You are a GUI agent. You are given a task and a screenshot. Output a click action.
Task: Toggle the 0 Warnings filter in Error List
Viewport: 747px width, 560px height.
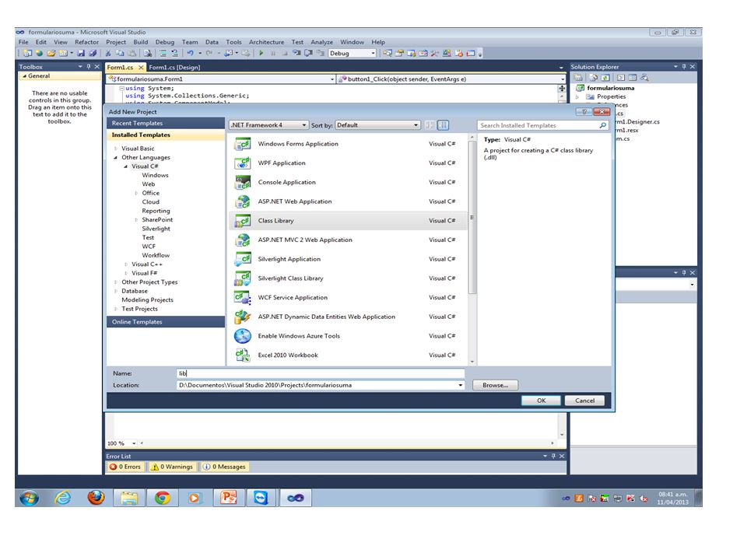coord(171,467)
